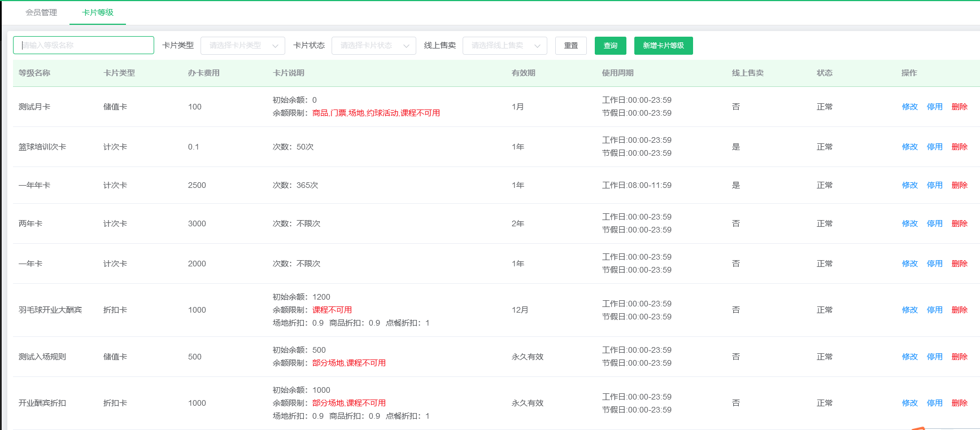Viewport: 980px width, 430px height.
Task: Open the 卡片类型 dropdown
Action: tap(242, 46)
